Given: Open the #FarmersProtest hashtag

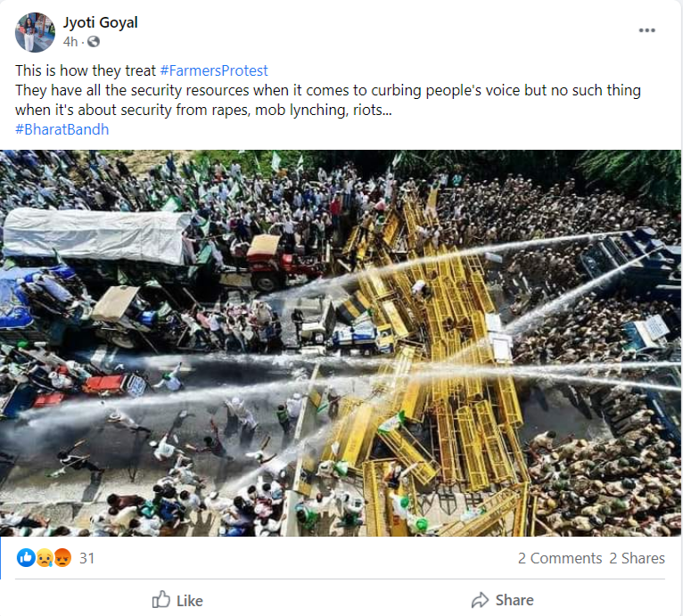Looking at the screenshot, I should pos(213,70).
